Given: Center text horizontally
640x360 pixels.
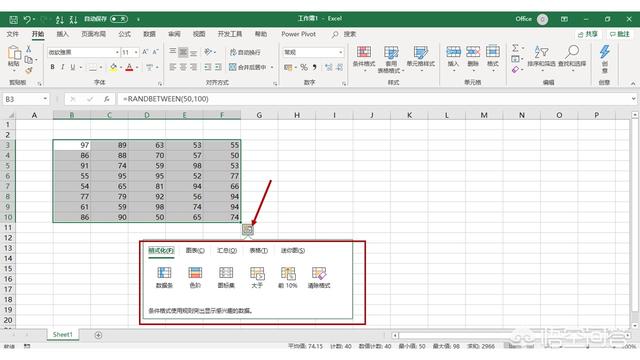Looking at the screenshot, I should [183, 67].
